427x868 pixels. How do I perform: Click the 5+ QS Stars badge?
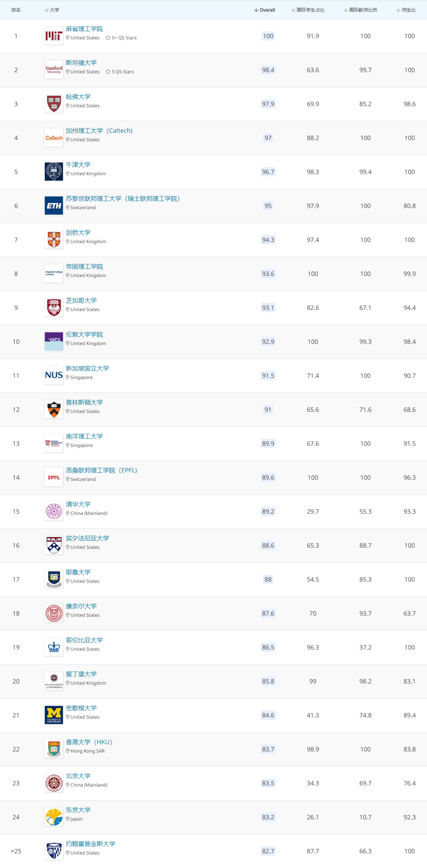pyautogui.click(x=121, y=38)
